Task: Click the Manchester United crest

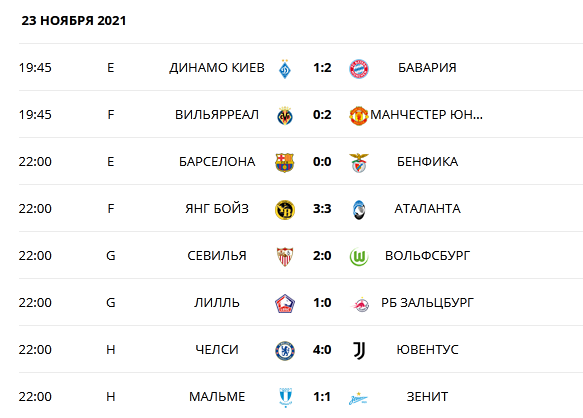Action: [359, 116]
